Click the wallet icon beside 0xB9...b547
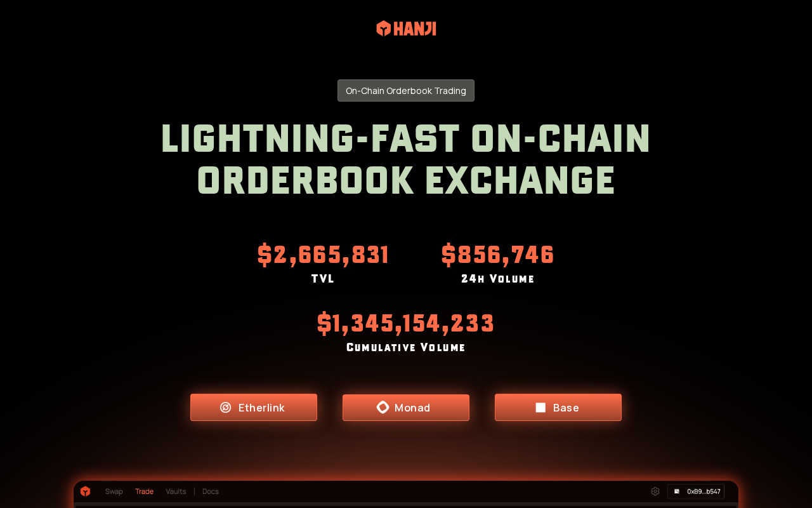 pos(677,491)
